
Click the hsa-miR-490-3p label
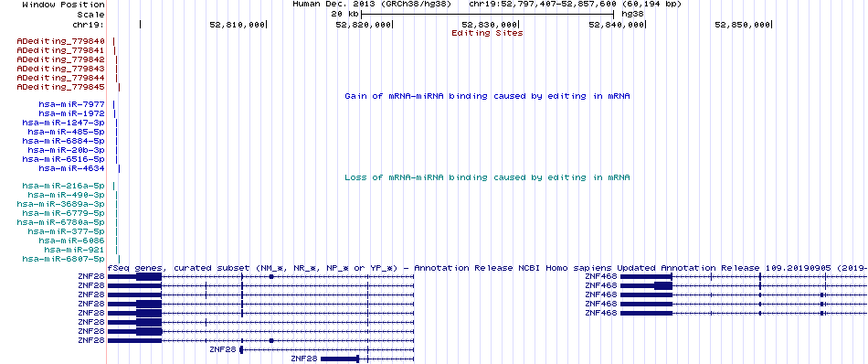point(67,195)
